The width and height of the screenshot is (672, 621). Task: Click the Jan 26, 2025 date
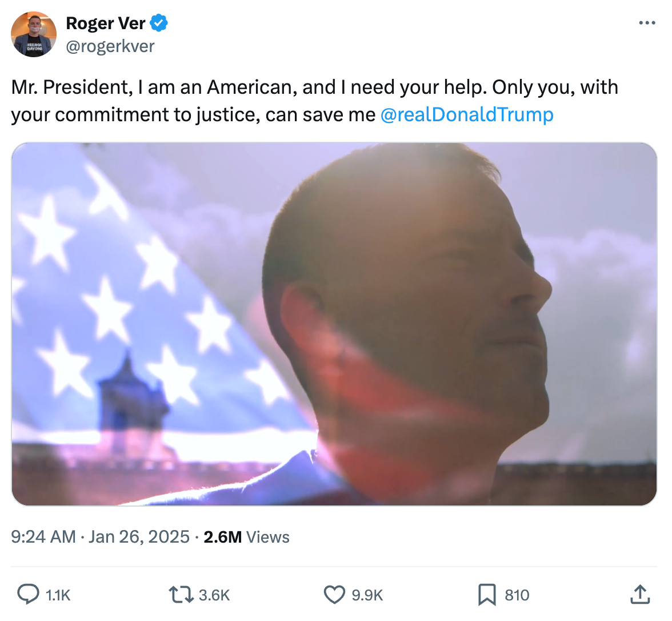pyautogui.click(x=139, y=537)
